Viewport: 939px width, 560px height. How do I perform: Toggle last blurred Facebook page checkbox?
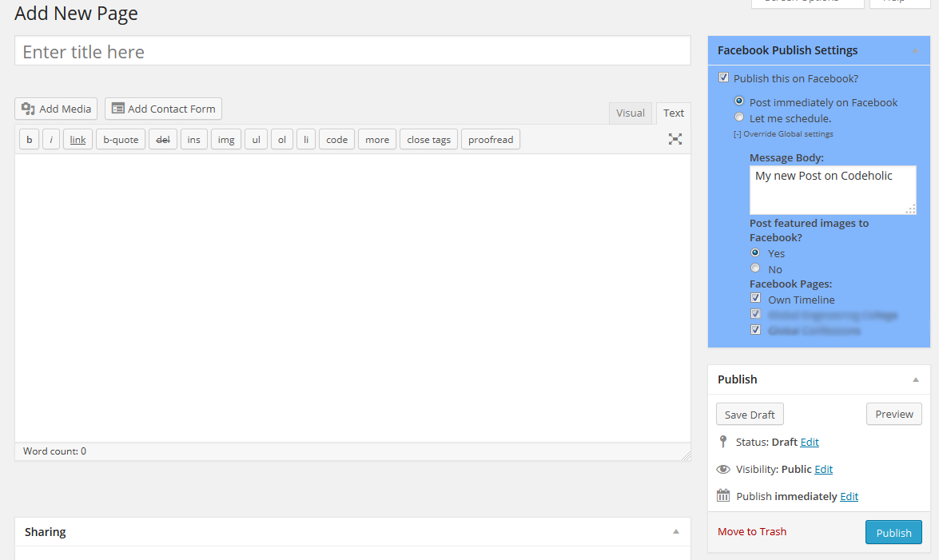[x=756, y=329]
